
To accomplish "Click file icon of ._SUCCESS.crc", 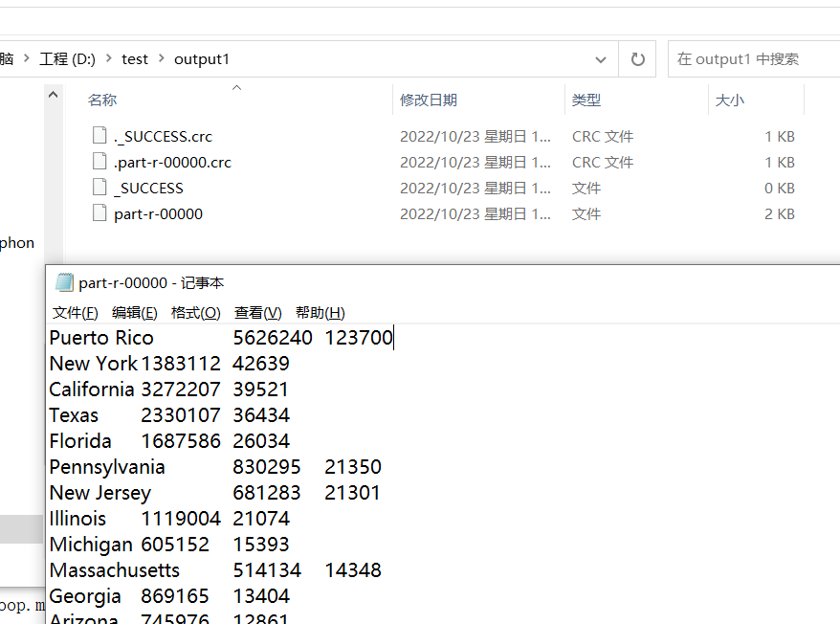I will (99, 136).
